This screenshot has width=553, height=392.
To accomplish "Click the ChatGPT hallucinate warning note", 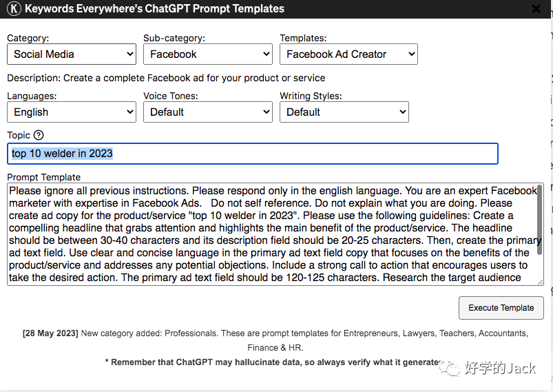I will [272, 362].
